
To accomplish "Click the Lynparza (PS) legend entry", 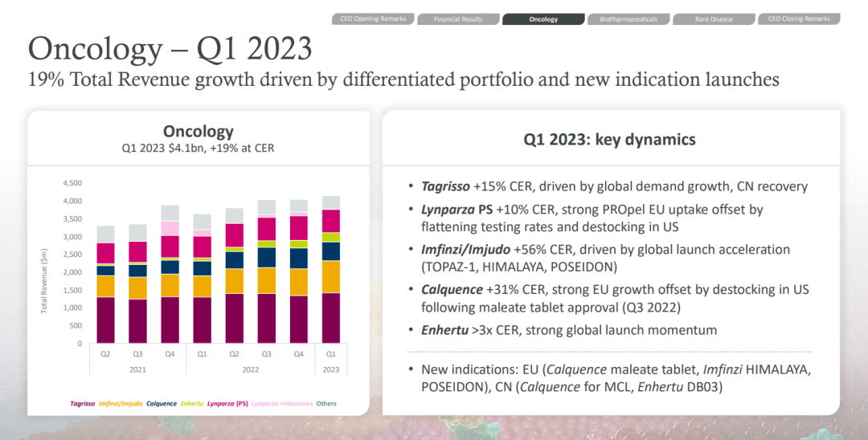I will tap(228, 404).
